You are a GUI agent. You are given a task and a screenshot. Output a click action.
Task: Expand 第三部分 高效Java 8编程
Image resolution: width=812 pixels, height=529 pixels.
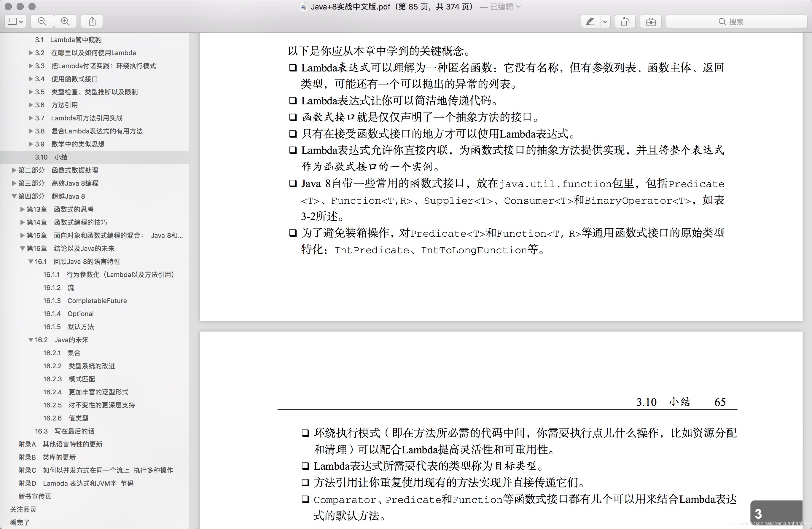[14, 183]
